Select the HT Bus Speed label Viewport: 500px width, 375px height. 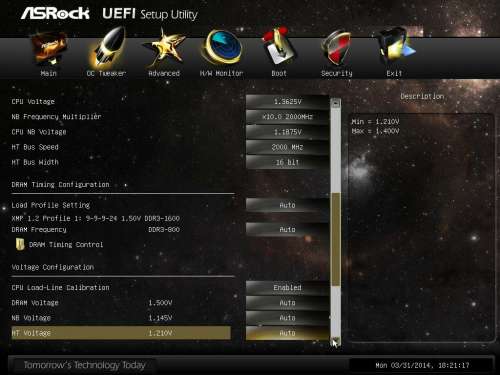(x=35, y=147)
